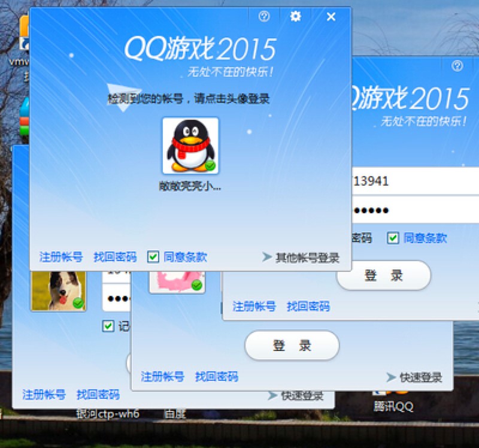Click the help question mark icon in front window
The image size is (479, 448).
click(x=264, y=16)
